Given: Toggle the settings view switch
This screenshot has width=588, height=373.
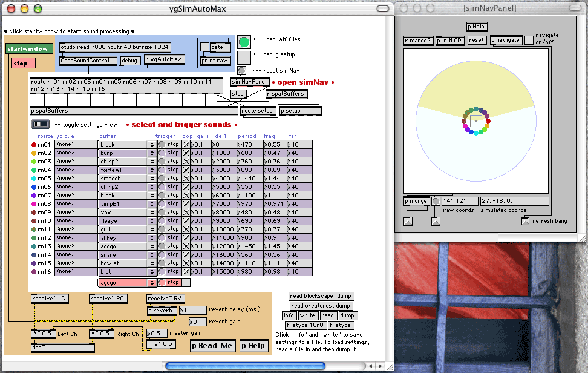Looking at the screenshot, I should click(x=41, y=124).
